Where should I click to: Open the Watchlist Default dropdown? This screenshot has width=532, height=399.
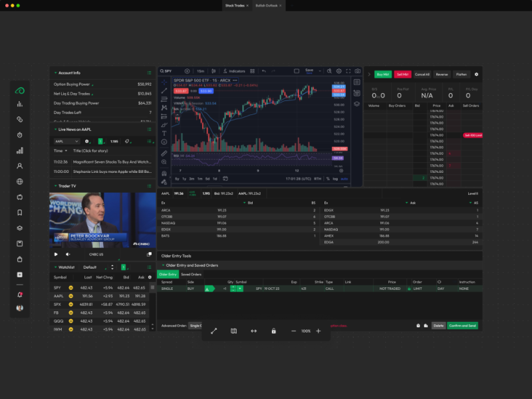pyautogui.click(x=93, y=267)
